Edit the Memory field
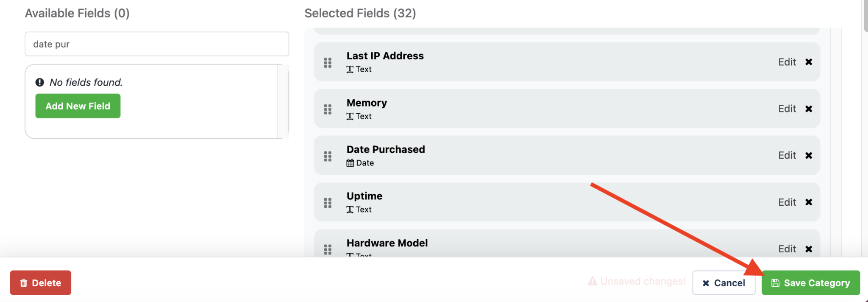868x302 pixels. (787, 109)
